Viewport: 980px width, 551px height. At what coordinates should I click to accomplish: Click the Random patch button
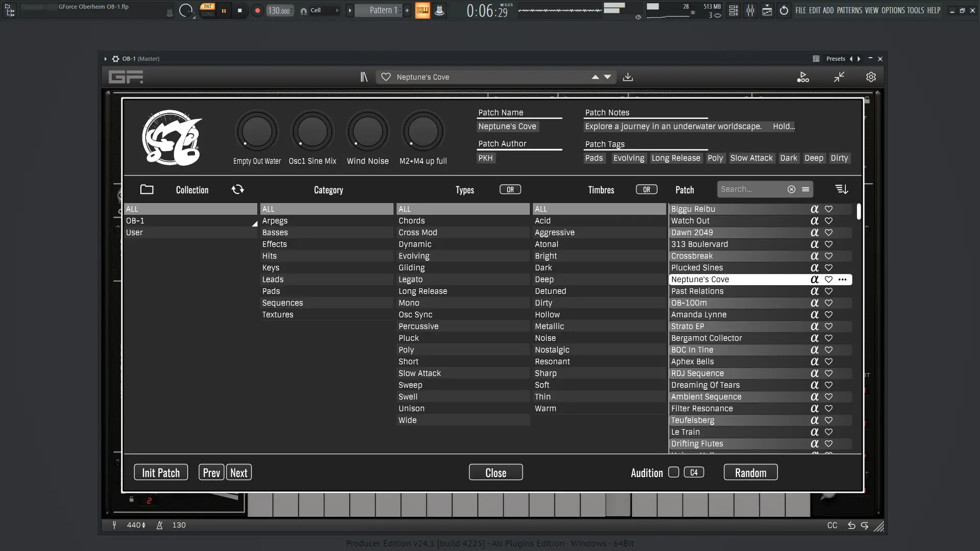750,472
